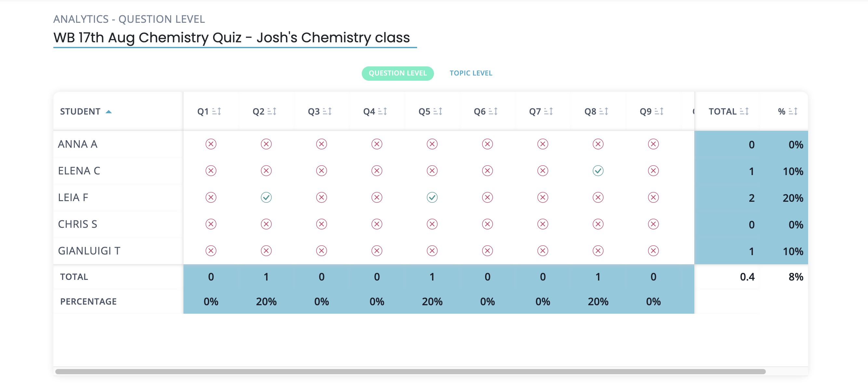The width and height of the screenshot is (868, 384).
Task: Click Leia F's green checkmark under Q5
Action: point(432,197)
